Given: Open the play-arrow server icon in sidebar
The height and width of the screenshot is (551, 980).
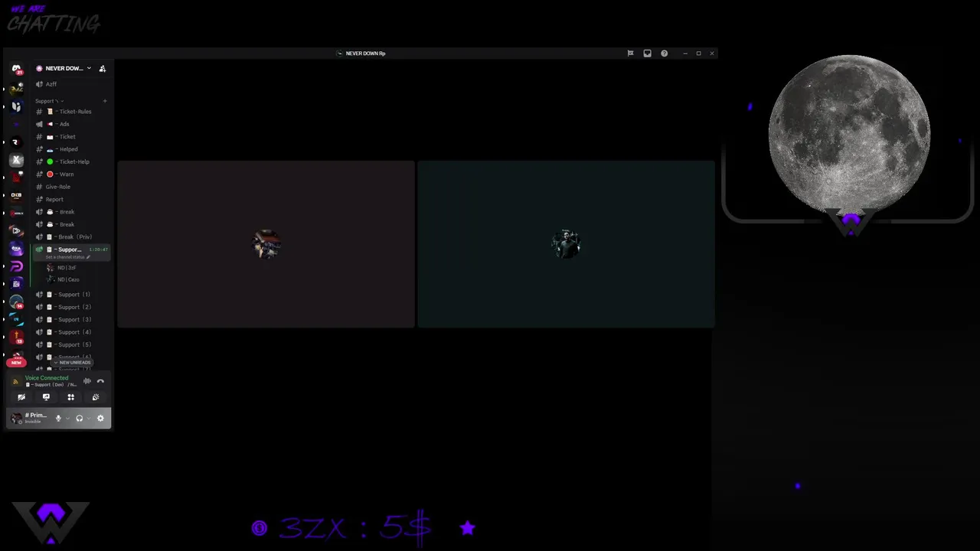Looking at the screenshot, I should click(x=16, y=230).
